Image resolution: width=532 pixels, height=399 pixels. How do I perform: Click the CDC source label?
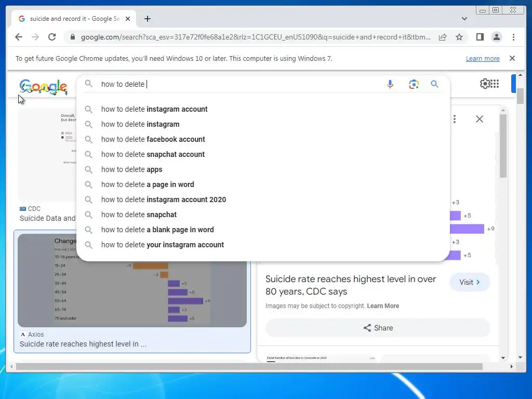[x=30, y=209]
